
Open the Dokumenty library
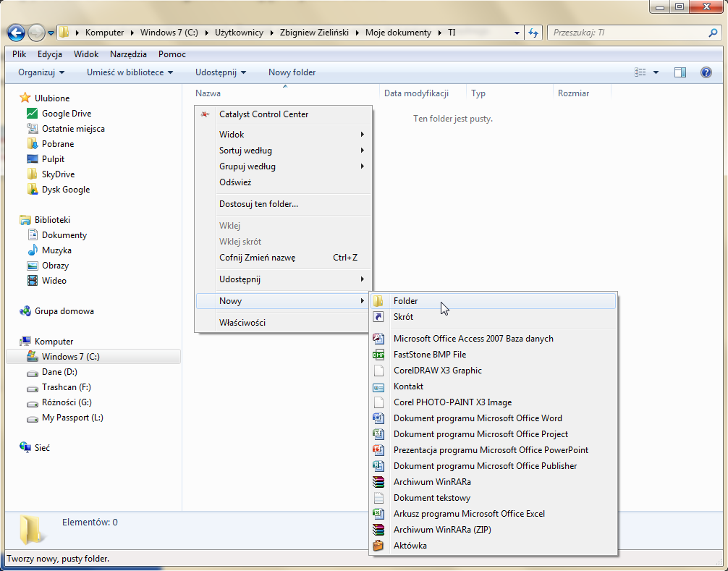pos(64,235)
